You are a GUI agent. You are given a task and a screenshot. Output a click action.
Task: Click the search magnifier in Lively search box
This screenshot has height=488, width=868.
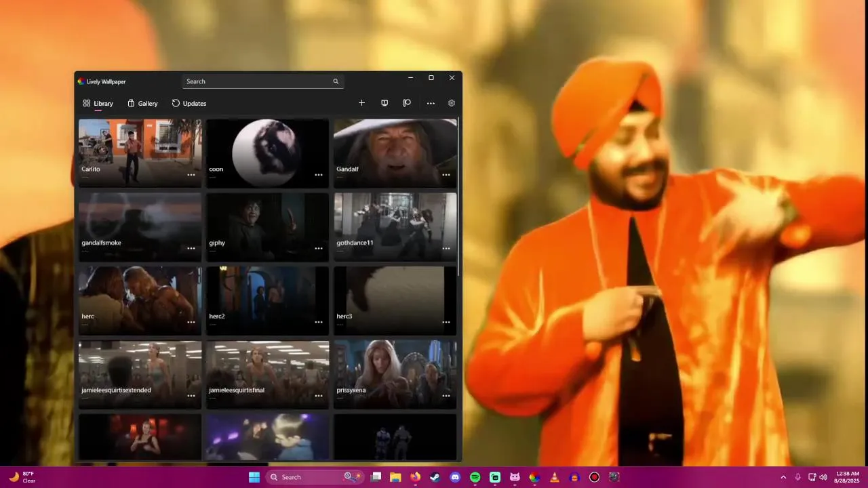(336, 81)
